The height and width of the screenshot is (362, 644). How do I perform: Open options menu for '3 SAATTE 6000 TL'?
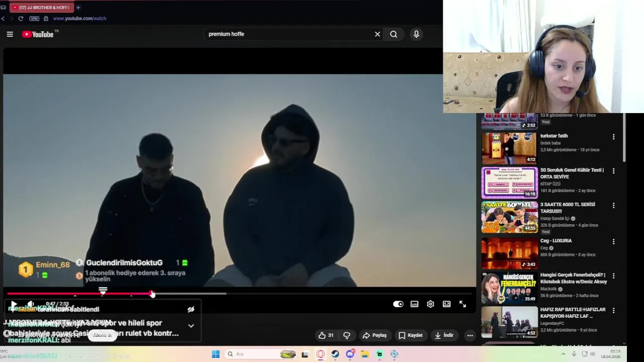(613, 206)
